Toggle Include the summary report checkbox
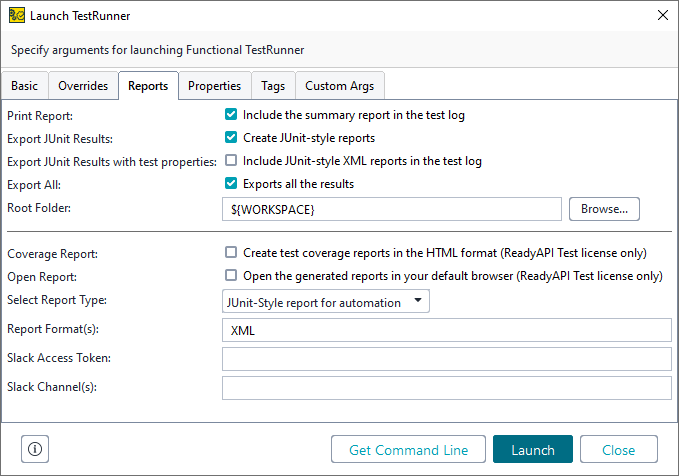This screenshot has width=679, height=476. click(231, 114)
